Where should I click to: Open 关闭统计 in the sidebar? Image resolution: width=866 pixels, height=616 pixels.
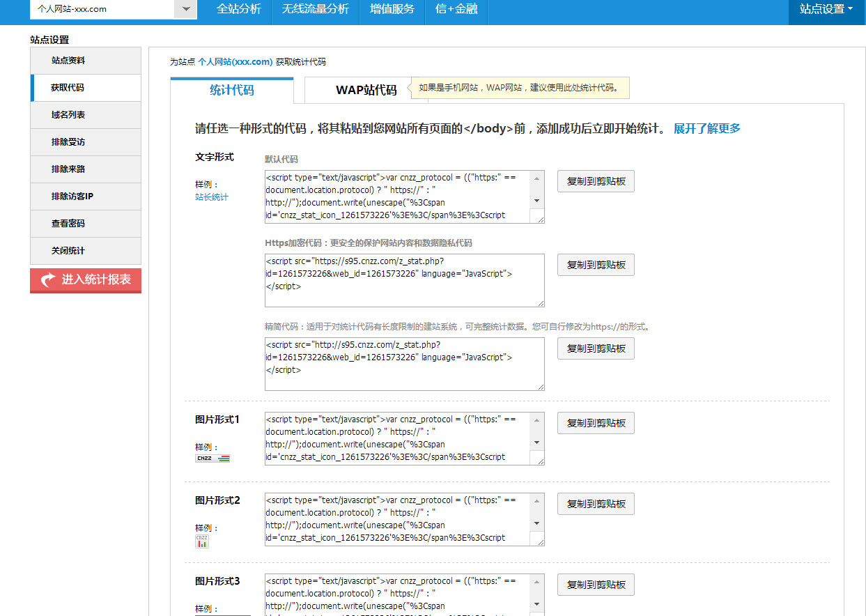click(85, 251)
